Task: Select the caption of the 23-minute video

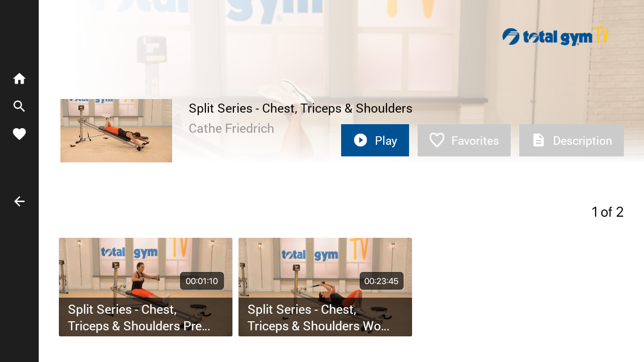Action: click(318, 318)
